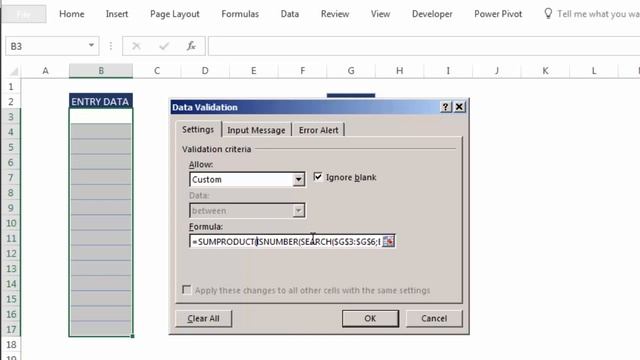This screenshot has width=640, height=360.
Task: Select column K header
Action: 545,71
